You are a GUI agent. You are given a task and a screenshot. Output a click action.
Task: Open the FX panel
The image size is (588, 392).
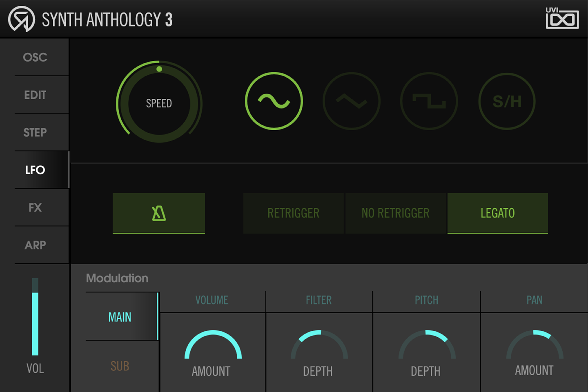35,207
